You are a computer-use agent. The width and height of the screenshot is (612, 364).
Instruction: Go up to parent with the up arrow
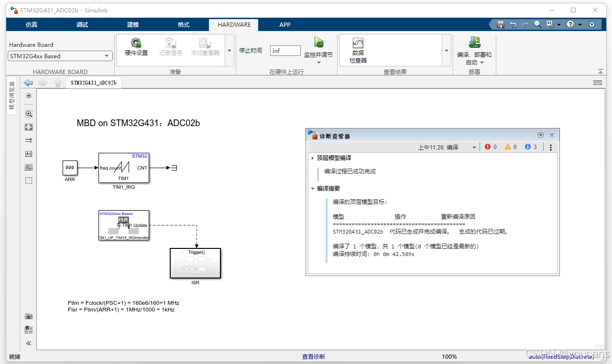tap(58, 83)
